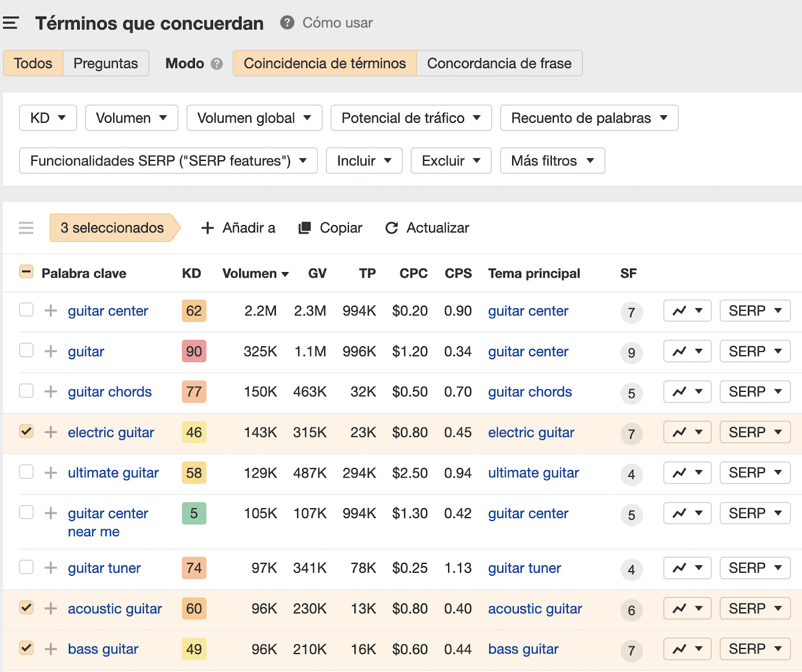Click the Copiar clipboard icon
The width and height of the screenshot is (802, 672).
[305, 228]
